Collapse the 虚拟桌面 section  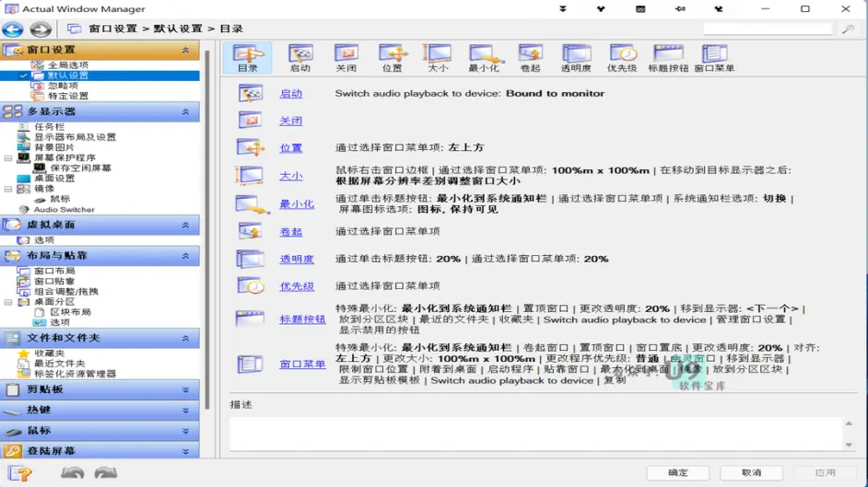[x=185, y=225]
